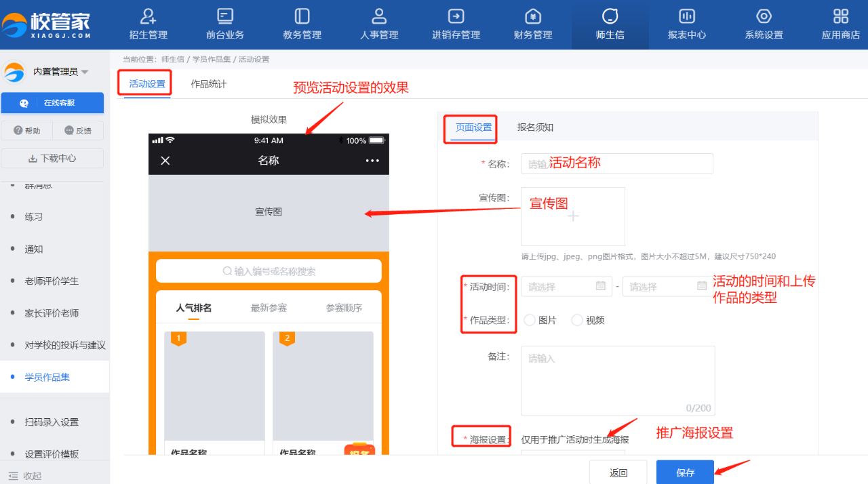Select 视频 radio button for 作品类型

pyautogui.click(x=577, y=320)
